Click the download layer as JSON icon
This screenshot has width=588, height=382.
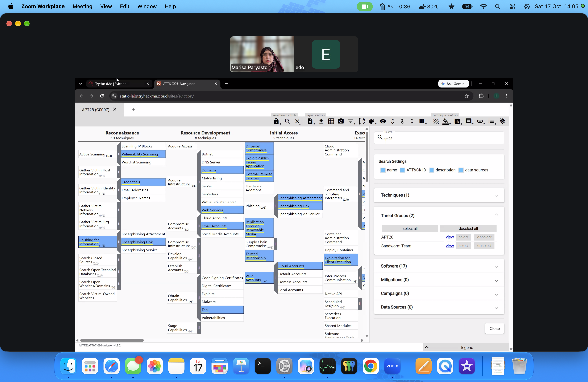pyautogui.click(x=321, y=121)
